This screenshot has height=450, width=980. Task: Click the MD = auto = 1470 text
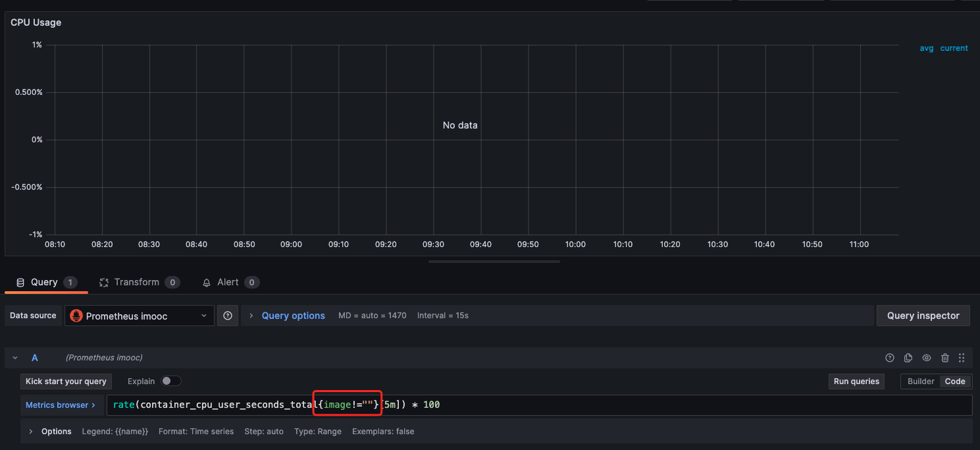pos(373,316)
